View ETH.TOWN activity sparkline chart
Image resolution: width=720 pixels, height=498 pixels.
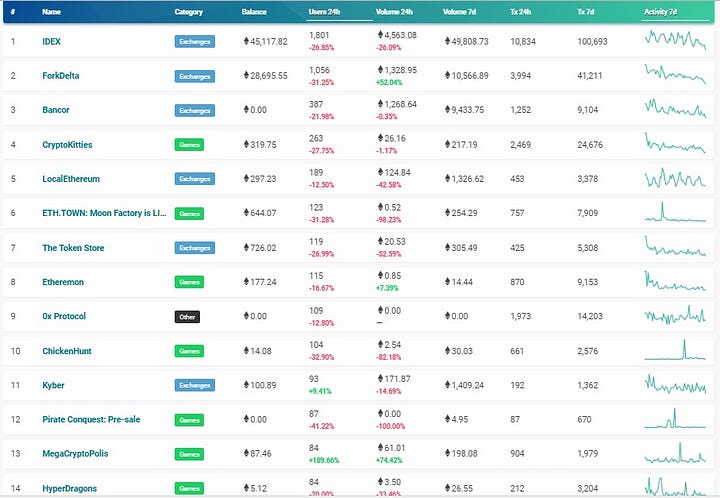coord(675,212)
